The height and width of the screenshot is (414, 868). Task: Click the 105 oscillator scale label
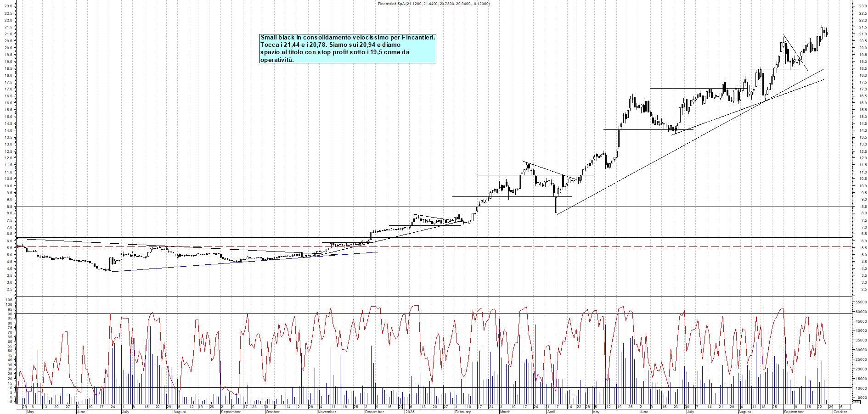8,300
